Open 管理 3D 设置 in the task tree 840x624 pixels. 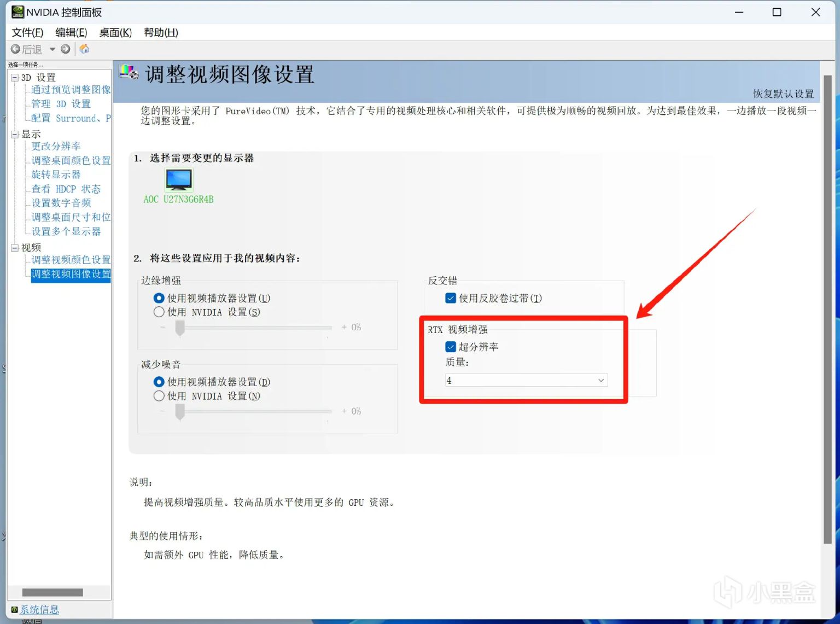(61, 104)
